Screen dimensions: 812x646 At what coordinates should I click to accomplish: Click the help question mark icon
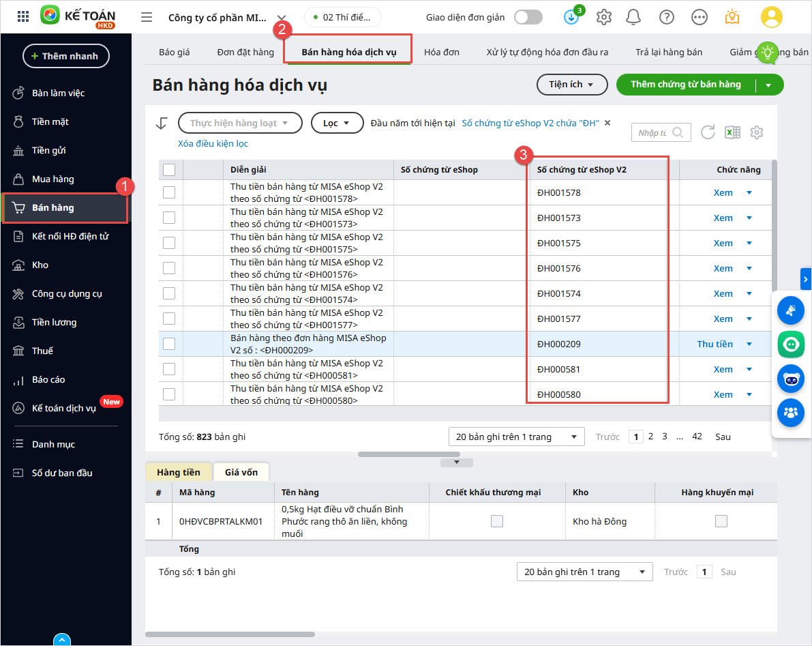[667, 17]
